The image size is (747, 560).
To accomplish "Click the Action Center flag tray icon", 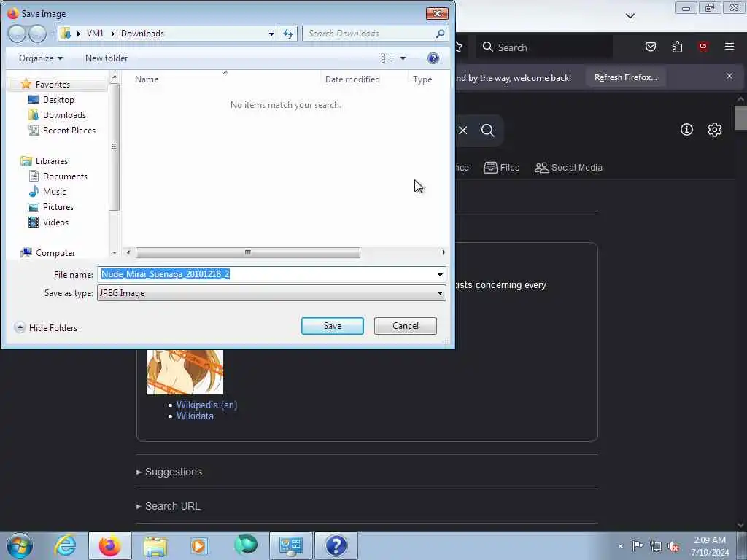I will point(638,545).
